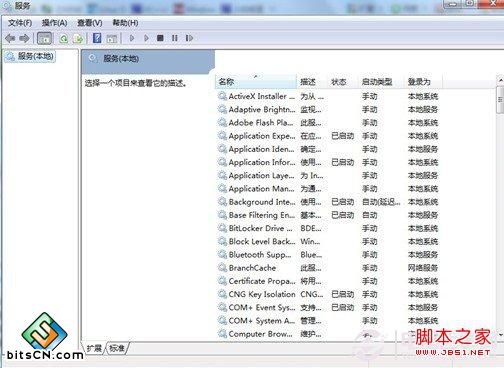Image resolution: width=504 pixels, height=368 pixels.
Task: Click the gear icon of BranchCache
Action: 222,268
